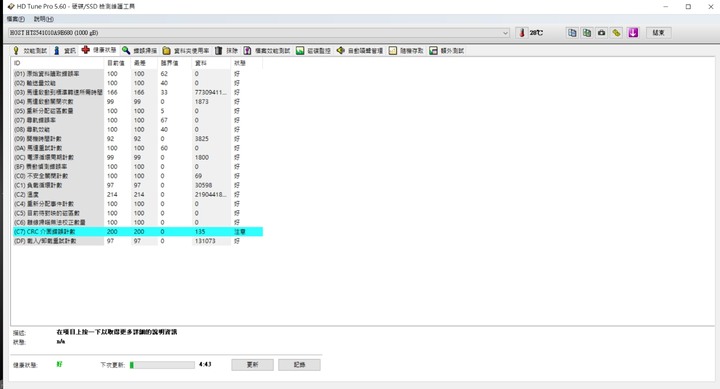Open the AAM tab with speaker icon
The height and width of the screenshot is (389, 720).
tap(360, 51)
